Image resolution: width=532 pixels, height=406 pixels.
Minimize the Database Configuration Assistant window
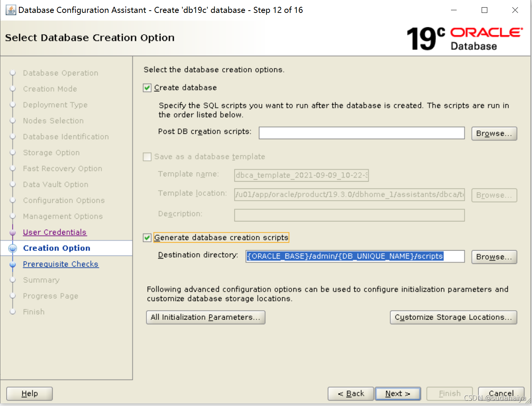454,10
